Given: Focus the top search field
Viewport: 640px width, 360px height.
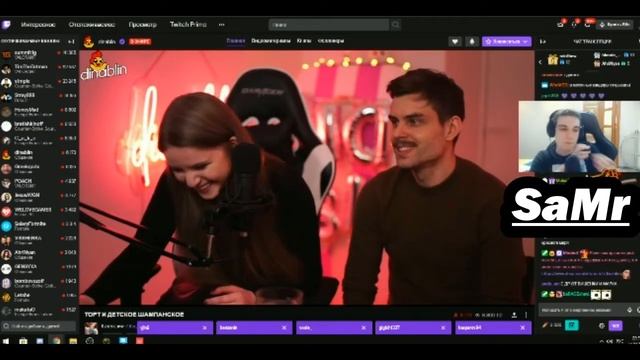Looking at the screenshot, I should [x=329, y=25].
